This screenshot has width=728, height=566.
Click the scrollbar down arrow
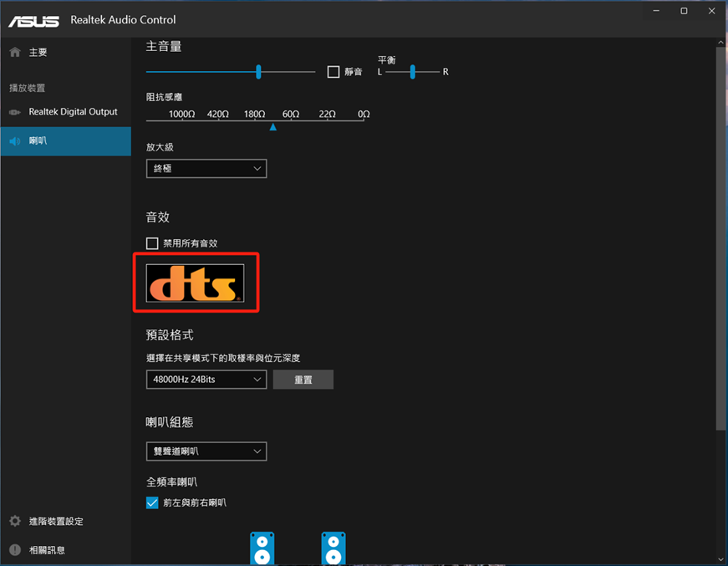coord(720,559)
